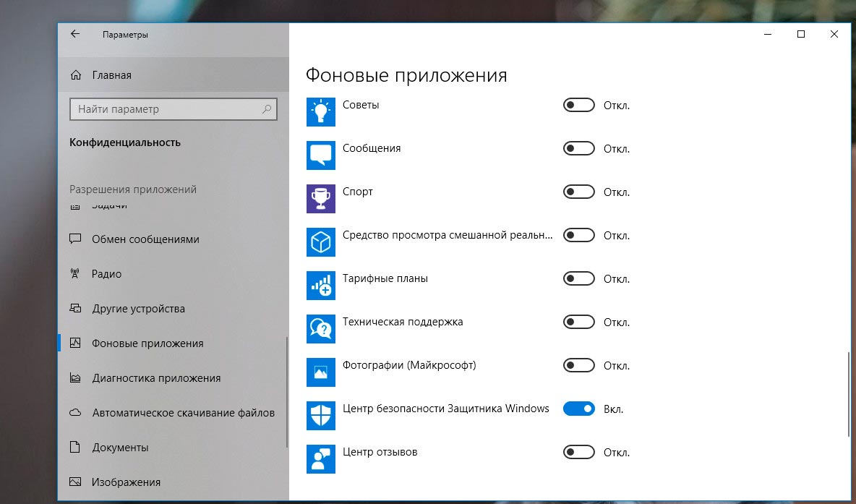Image resolution: width=856 pixels, height=504 pixels.
Task: Open Обмен сообщениями in the sidebar
Action: [x=145, y=239]
